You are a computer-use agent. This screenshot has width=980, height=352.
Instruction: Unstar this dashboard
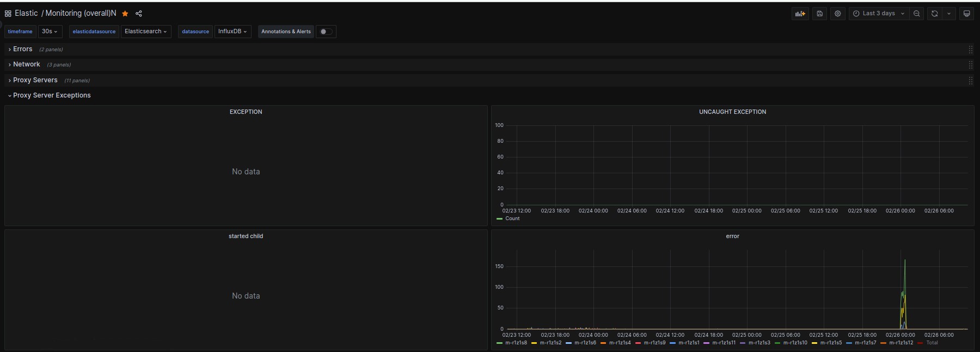tap(125, 14)
